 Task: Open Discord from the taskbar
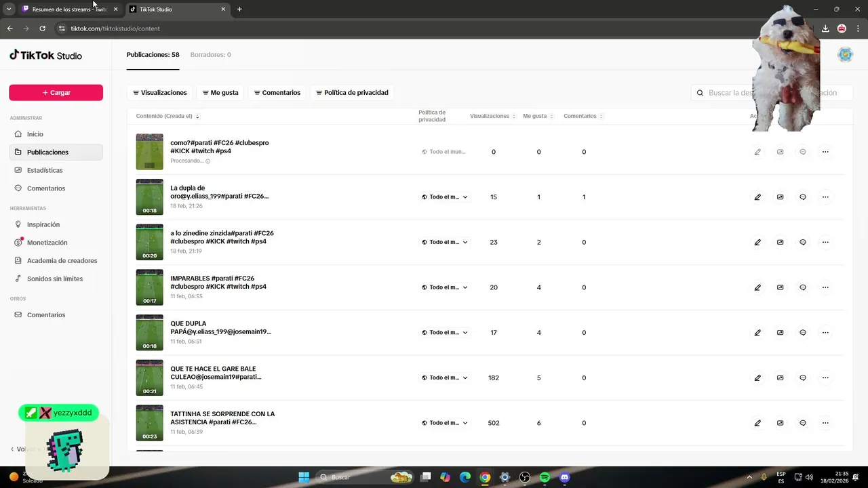(x=564, y=477)
